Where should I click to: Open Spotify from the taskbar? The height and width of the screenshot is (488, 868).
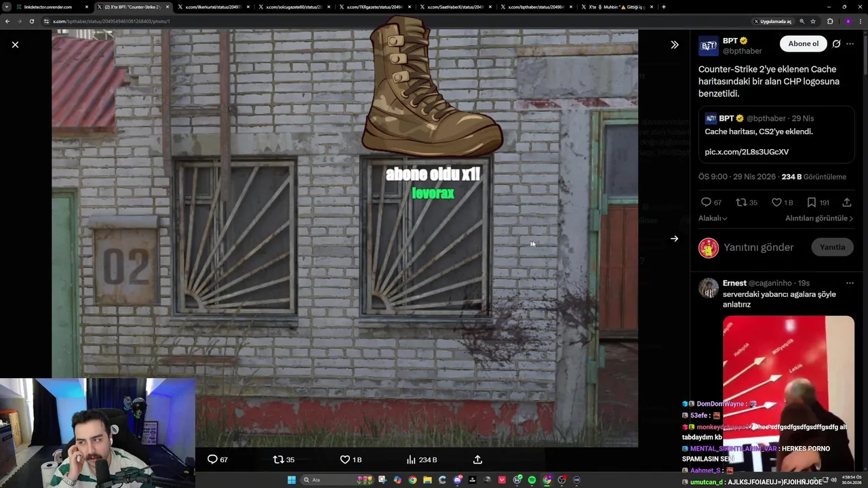tap(532, 480)
